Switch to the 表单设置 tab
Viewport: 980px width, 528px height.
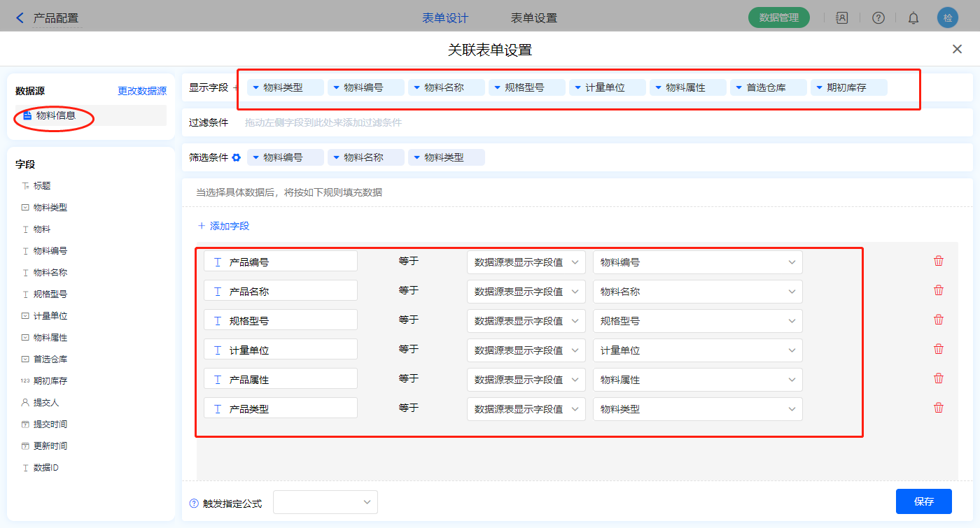534,18
